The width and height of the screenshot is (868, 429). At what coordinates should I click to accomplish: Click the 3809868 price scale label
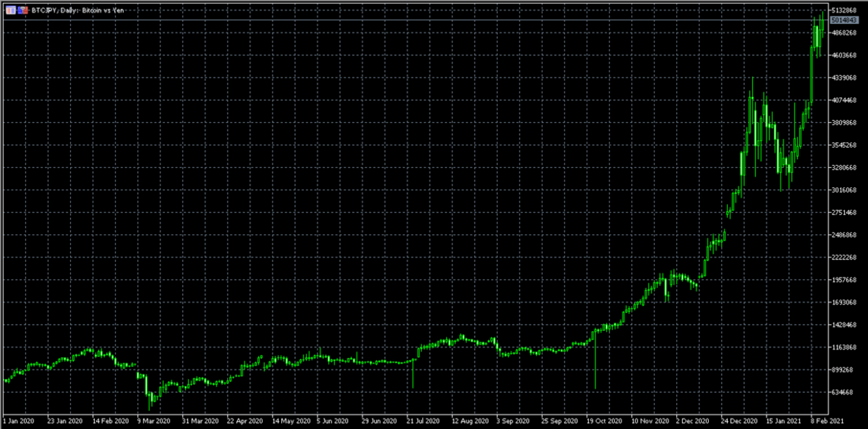[x=845, y=123]
